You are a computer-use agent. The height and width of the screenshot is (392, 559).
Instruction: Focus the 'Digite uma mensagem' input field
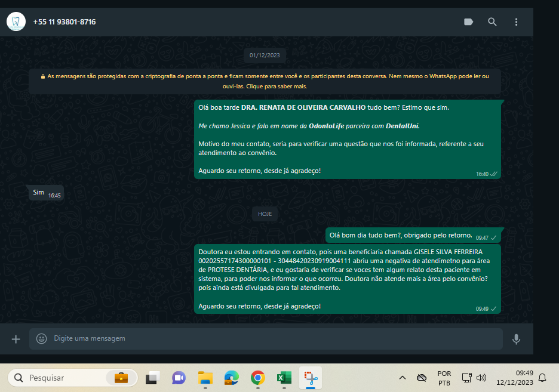(x=266, y=338)
